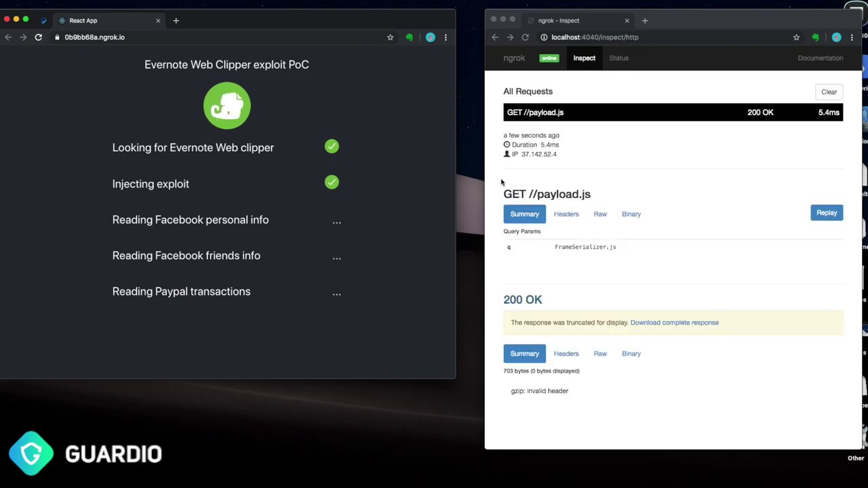Select the request Summary tab
This screenshot has width=868, height=488.
(524, 214)
